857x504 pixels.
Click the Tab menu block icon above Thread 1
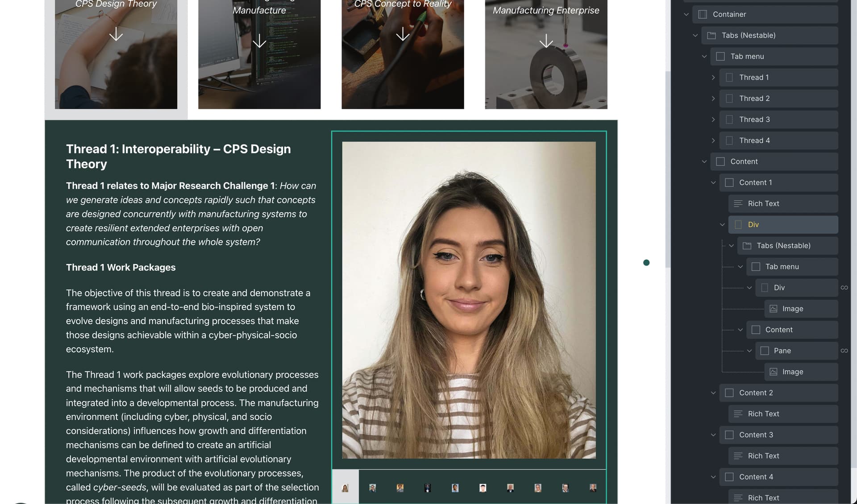pyautogui.click(x=720, y=56)
